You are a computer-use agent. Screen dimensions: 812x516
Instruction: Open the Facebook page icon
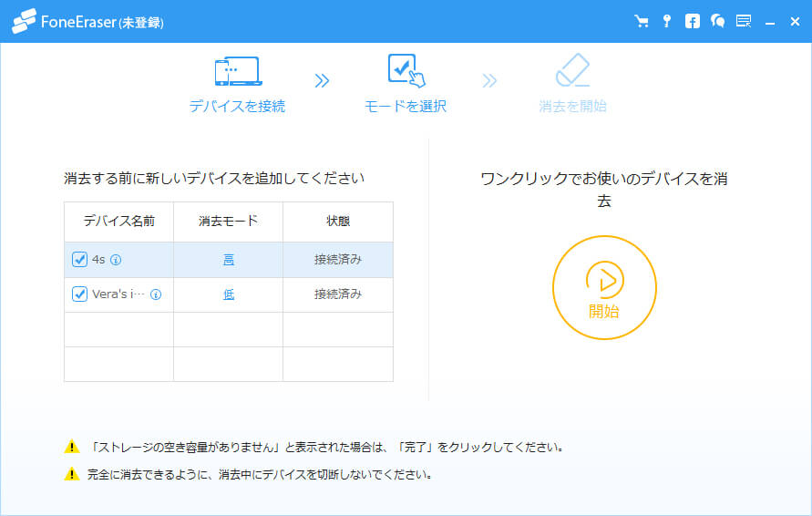(693, 21)
